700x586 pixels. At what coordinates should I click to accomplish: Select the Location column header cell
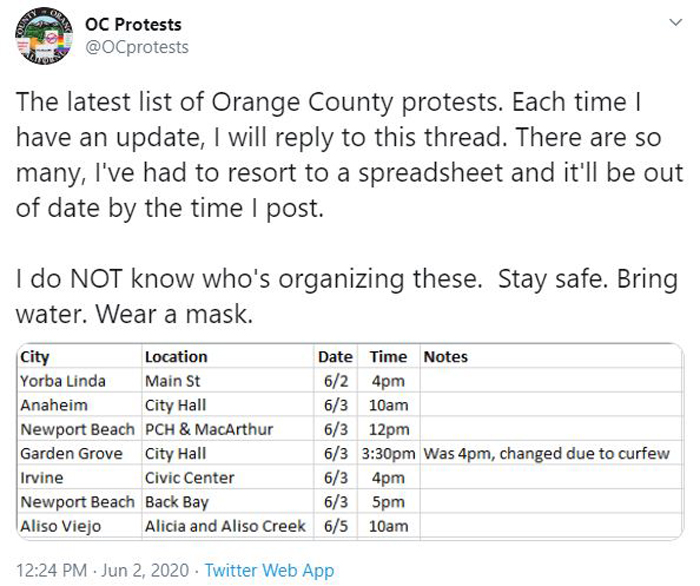(x=228, y=357)
